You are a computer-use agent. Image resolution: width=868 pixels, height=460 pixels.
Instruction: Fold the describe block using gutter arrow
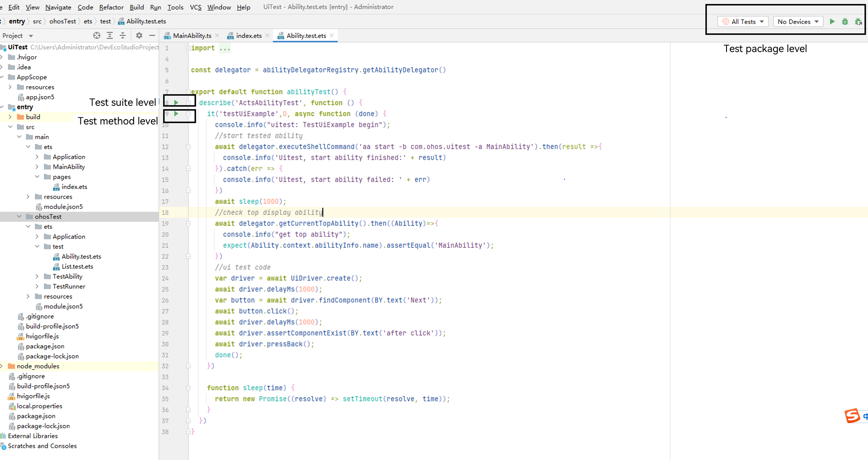point(188,102)
